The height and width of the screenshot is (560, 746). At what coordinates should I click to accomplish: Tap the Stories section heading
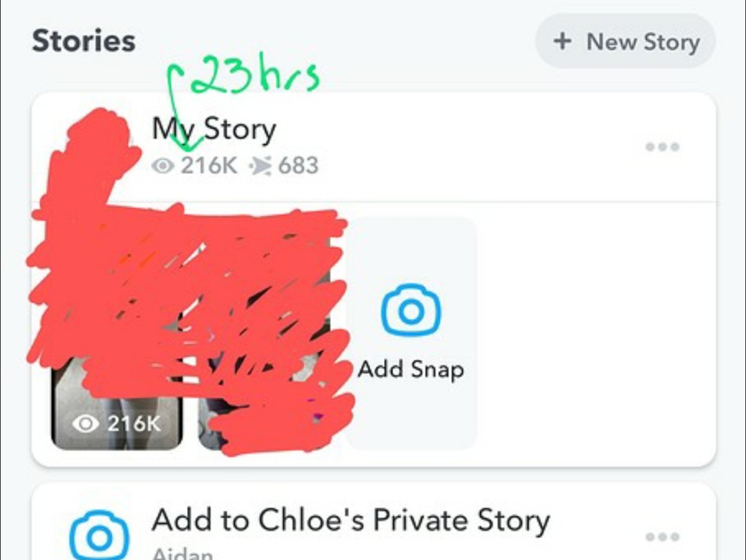pos(84,41)
